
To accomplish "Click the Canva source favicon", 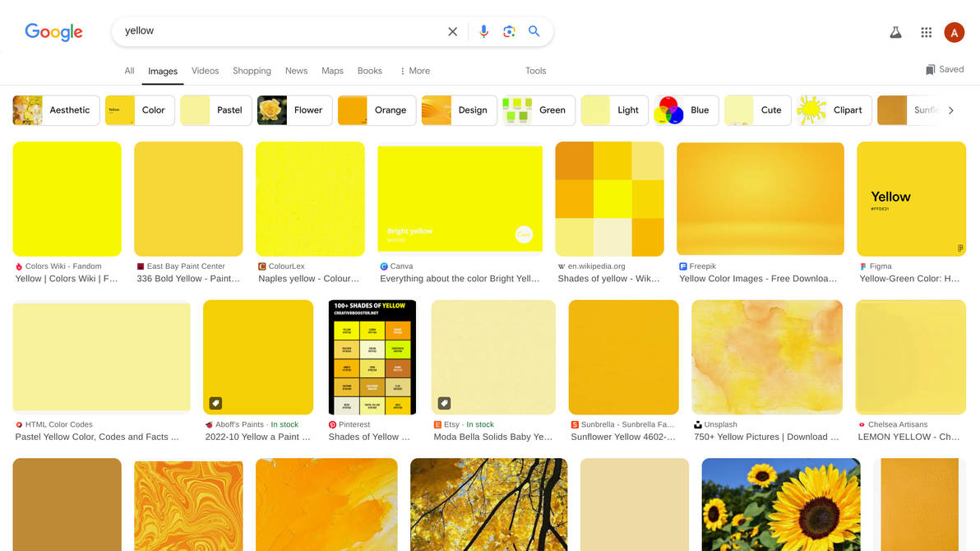I will pos(384,266).
